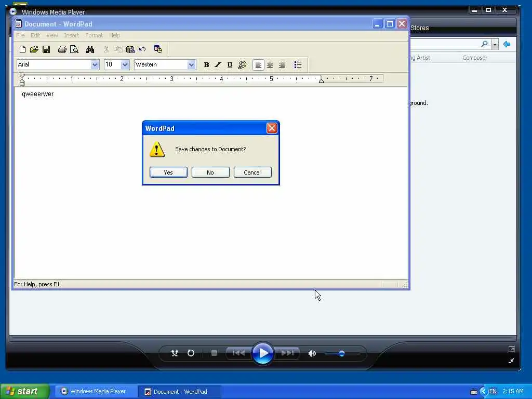The height and width of the screenshot is (399, 532).
Task: Click the New document icon in WordPad
Action: pos(22,49)
